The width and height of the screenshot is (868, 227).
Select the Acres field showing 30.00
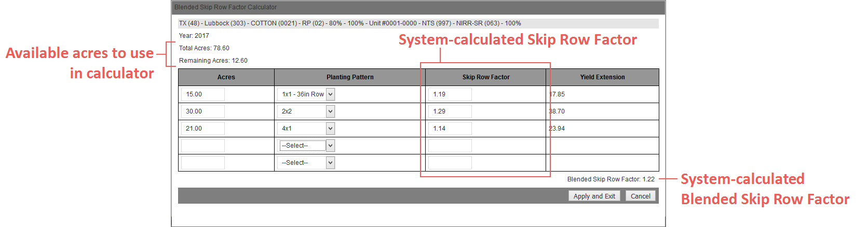point(203,111)
